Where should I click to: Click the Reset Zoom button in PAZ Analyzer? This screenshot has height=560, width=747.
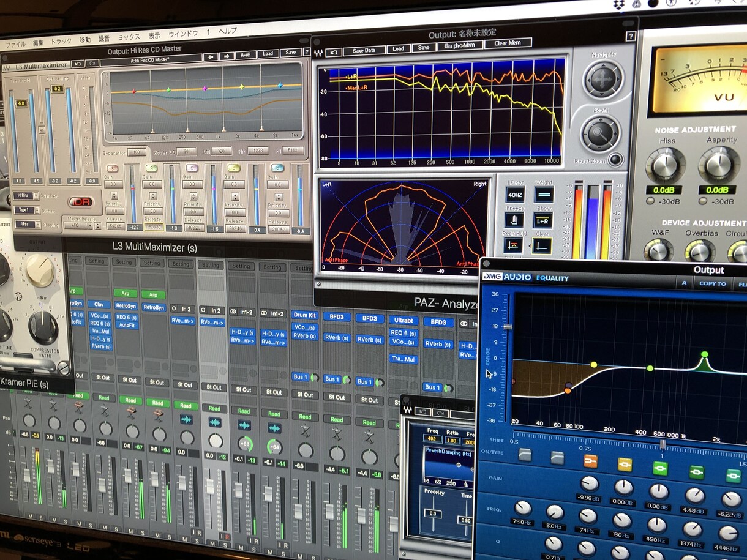point(615,160)
